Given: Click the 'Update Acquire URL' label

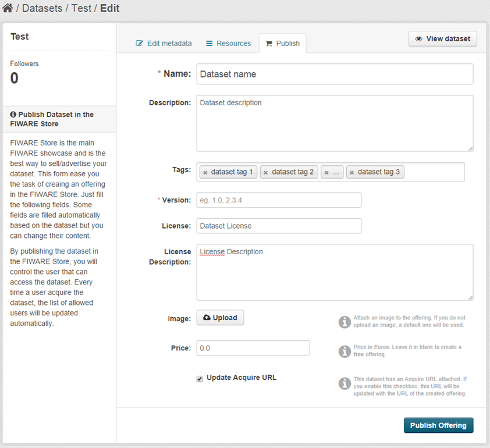Looking at the screenshot, I should click(x=242, y=378).
